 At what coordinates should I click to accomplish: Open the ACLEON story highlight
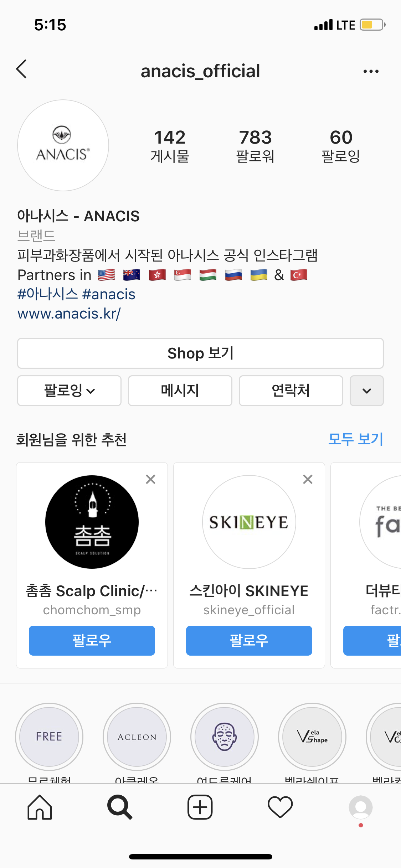pos(137,737)
